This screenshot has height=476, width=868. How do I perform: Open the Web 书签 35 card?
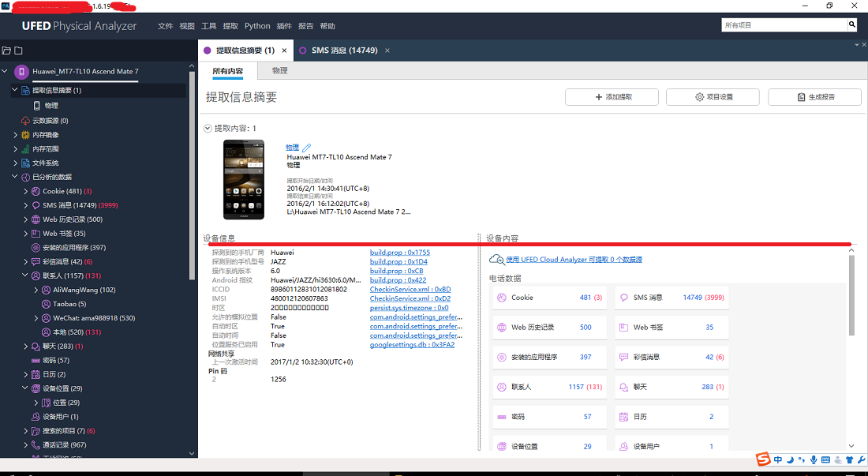(672, 327)
